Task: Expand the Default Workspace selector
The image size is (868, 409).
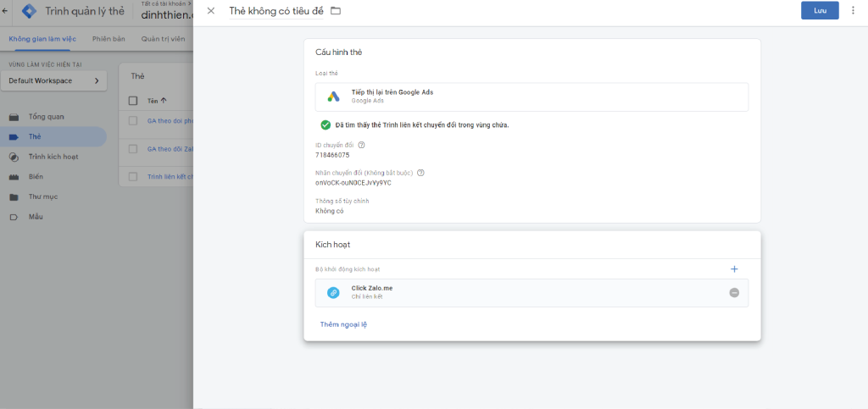Action: click(x=54, y=80)
